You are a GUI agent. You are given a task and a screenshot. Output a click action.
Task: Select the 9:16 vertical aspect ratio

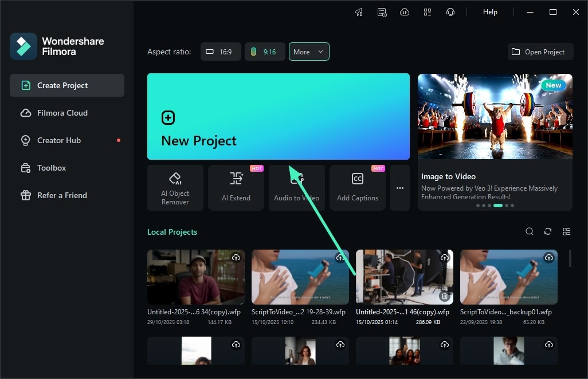(x=265, y=52)
